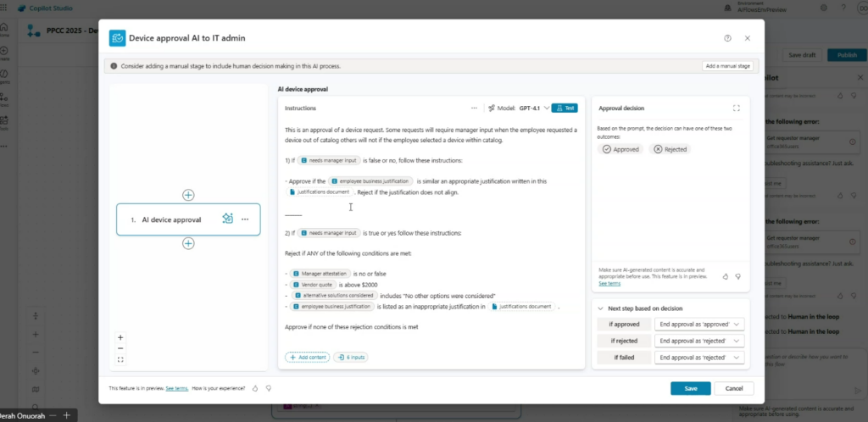Viewport: 868px width, 422px height.
Task: Click the background canvas zoom in plus
Action: 36,335
